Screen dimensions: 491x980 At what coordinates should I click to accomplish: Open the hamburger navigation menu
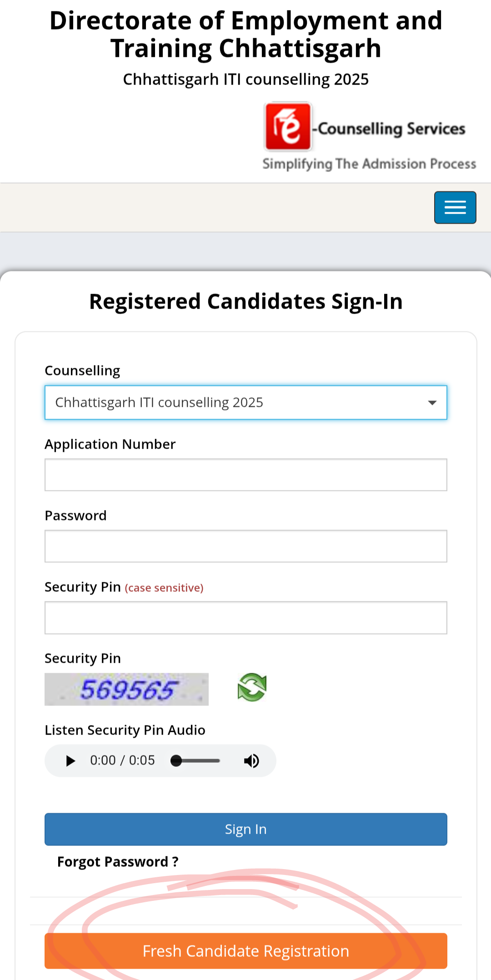click(455, 208)
